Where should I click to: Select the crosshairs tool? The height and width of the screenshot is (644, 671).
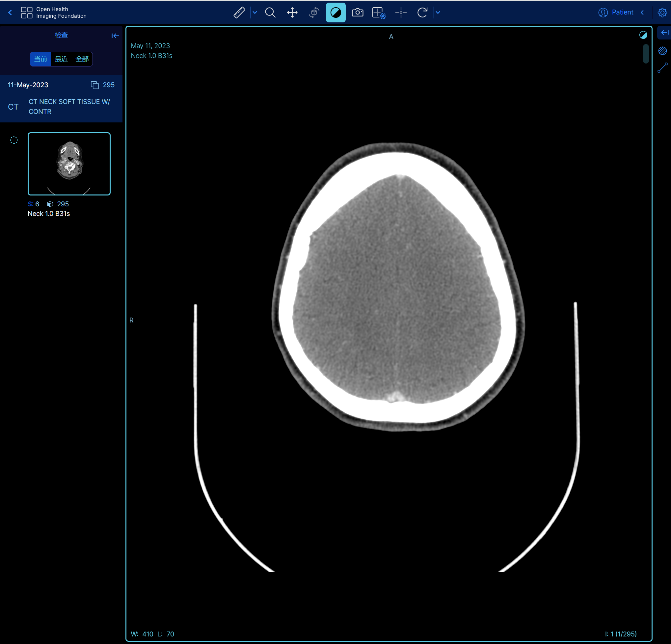(x=401, y=13)
